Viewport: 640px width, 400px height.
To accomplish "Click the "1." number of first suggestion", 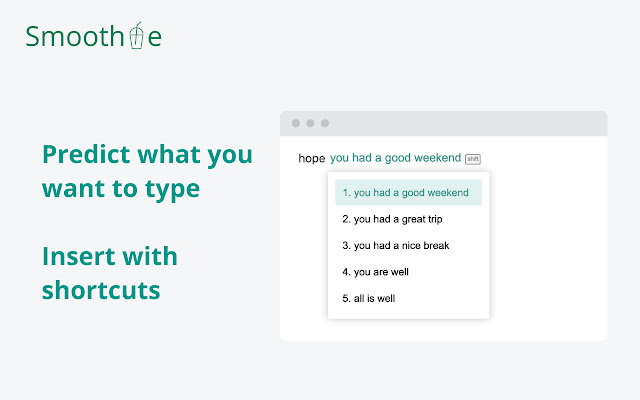I will click(x=346, y=192).
